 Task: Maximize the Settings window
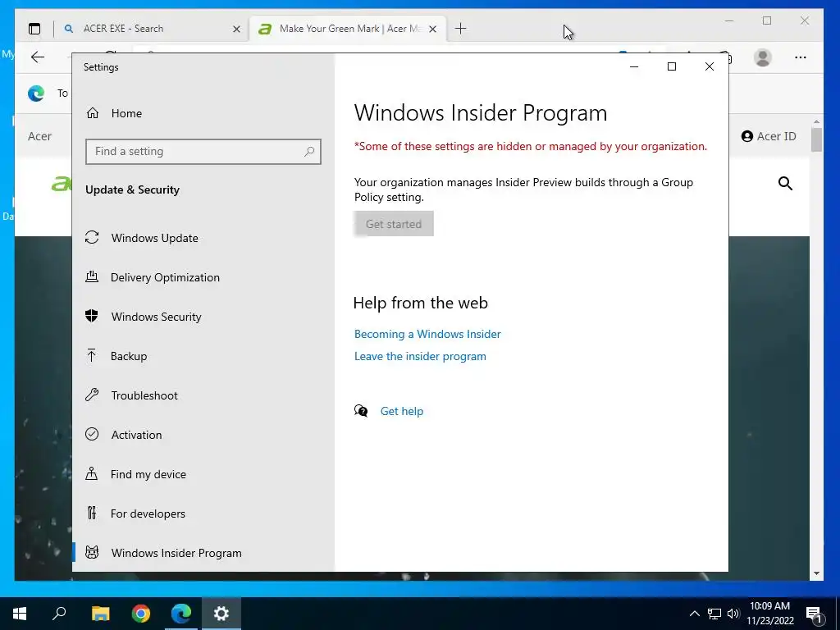tap(672, 66)
